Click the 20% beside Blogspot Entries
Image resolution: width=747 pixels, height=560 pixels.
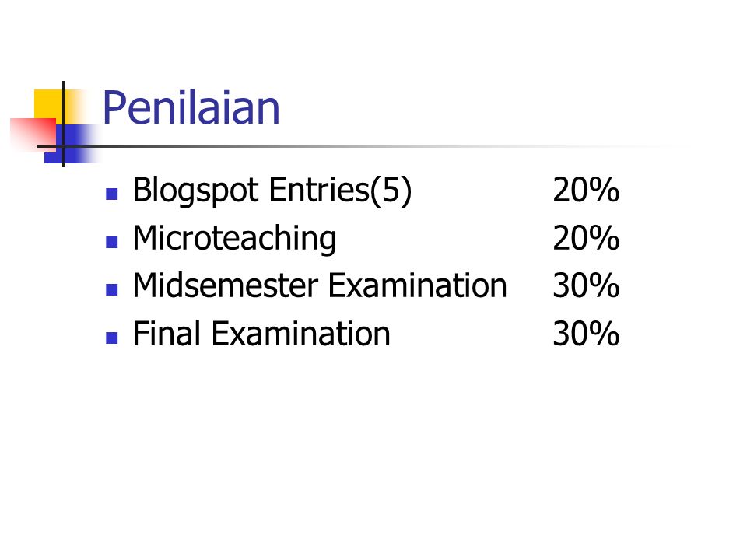[586, 190]
